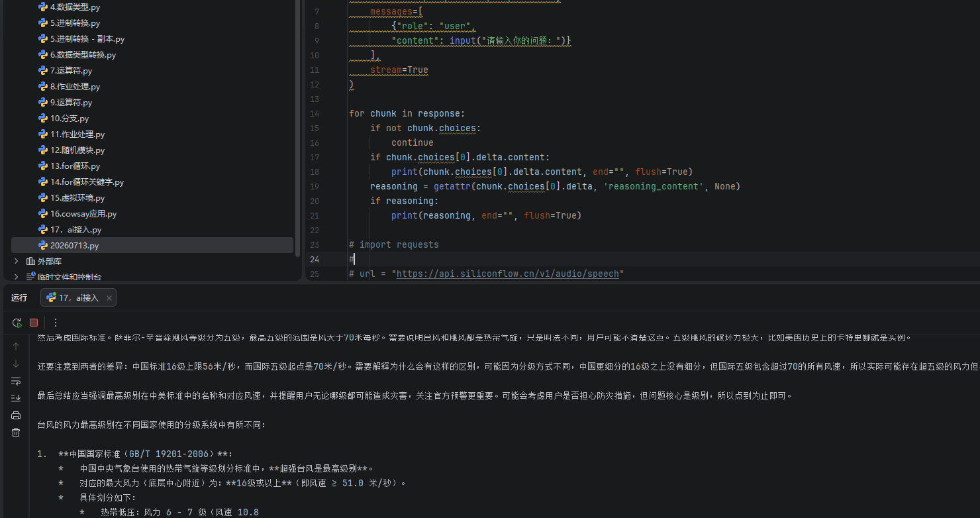
Task: Click line number 14 in gutter
Action: 315,113
